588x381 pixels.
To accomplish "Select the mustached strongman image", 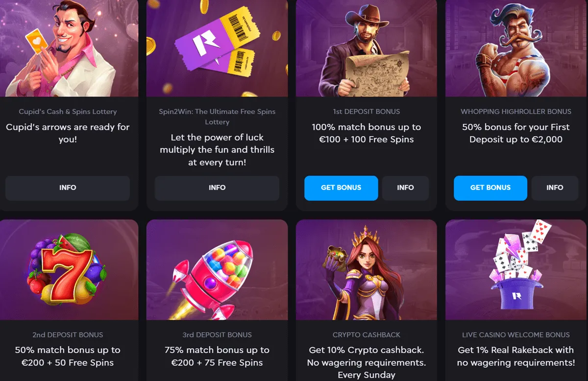I will pyautogui.click(x=516, y=48).
